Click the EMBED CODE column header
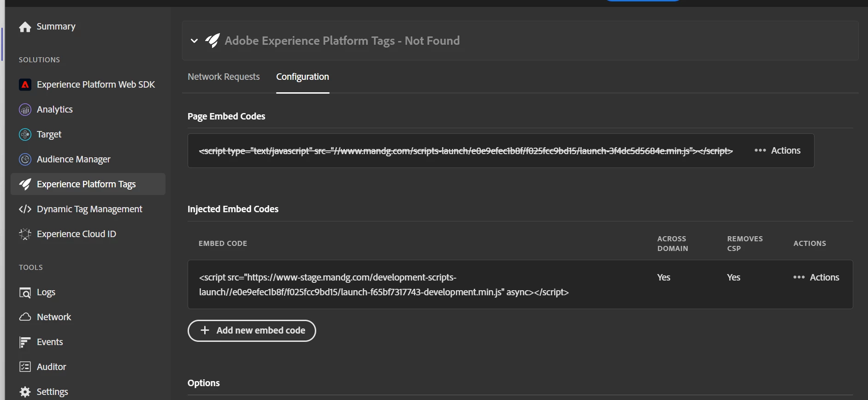The image size is (868, 400). coord(223,243)
